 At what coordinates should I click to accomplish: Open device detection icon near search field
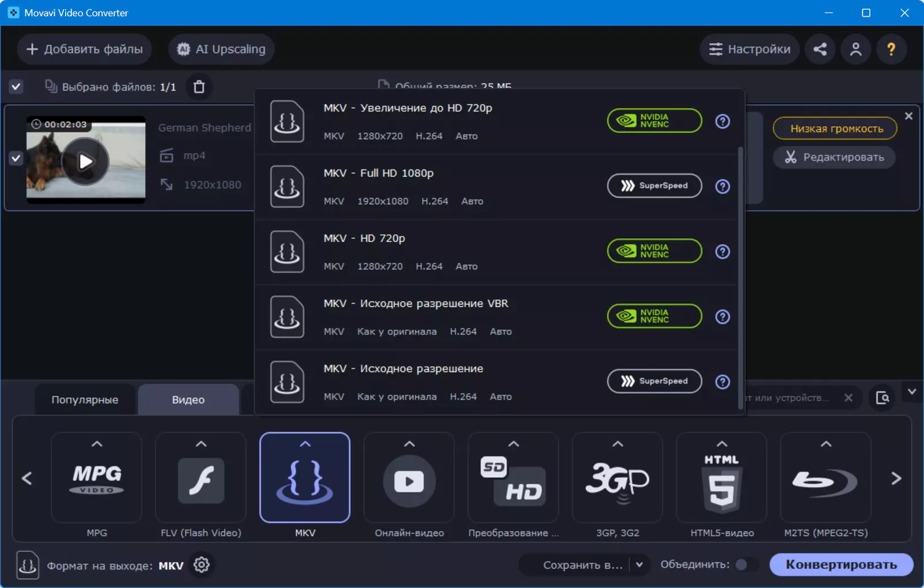click(x=883, y=398)
